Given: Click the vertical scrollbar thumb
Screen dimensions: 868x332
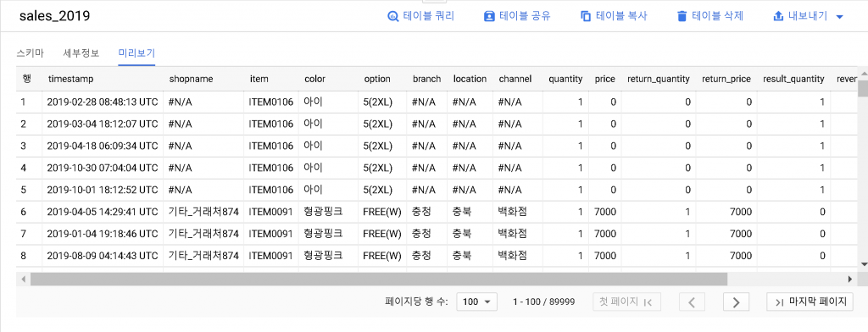Looking at the screenshot, I should pyautogui.click(x=862, y=88).
